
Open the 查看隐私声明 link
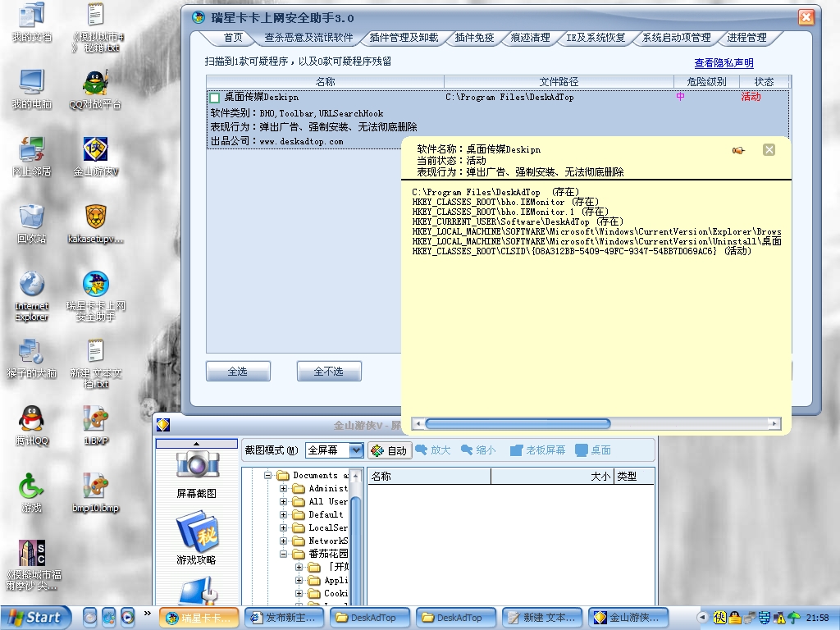pyautogui.click(x=724, y=62)
